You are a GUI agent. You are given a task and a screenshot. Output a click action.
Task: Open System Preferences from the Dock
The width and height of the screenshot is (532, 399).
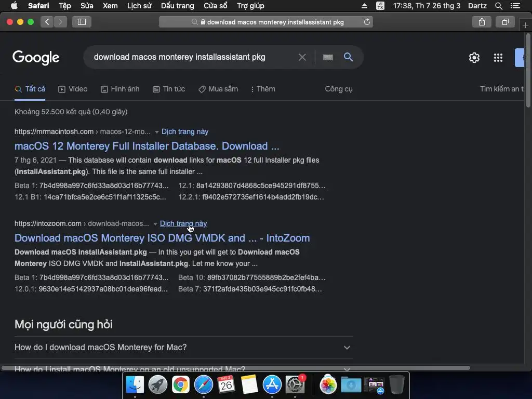point(295,384)
